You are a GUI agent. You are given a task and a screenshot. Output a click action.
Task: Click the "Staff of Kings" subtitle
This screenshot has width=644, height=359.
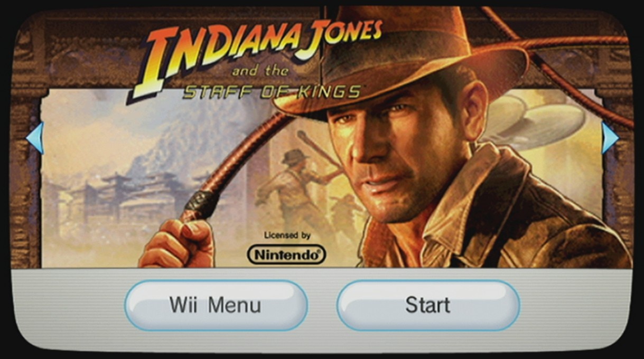[x=272, y=91]
